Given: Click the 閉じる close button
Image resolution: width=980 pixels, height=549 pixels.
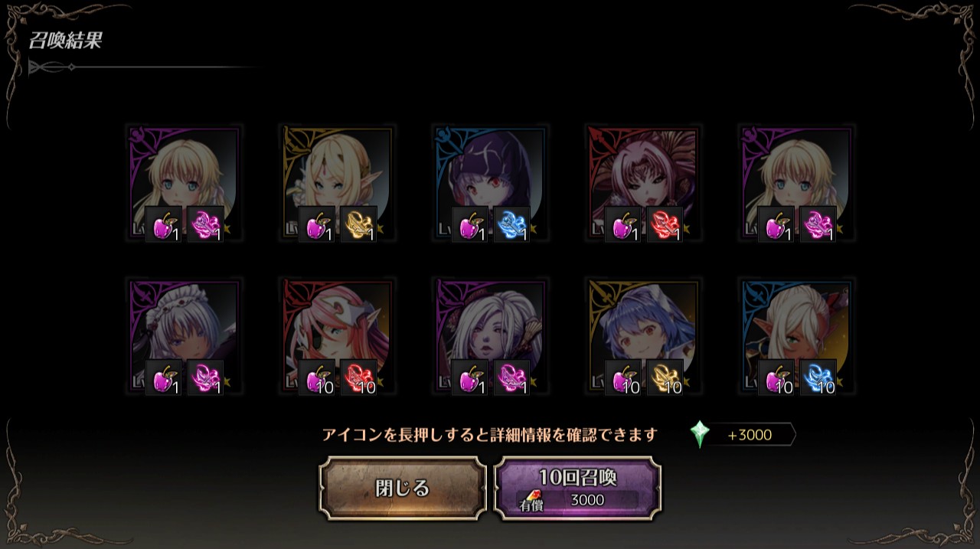Looking at the screenshot, I should (403, 489).
